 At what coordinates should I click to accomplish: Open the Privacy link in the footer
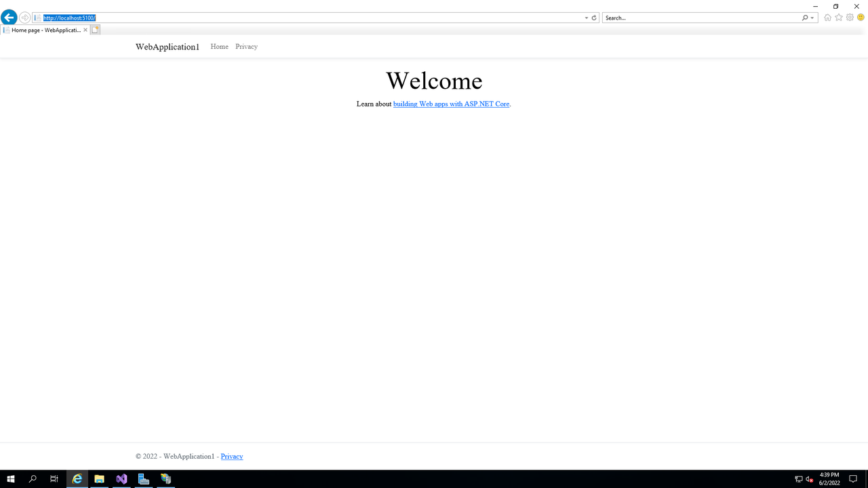[x=232, y=457]
